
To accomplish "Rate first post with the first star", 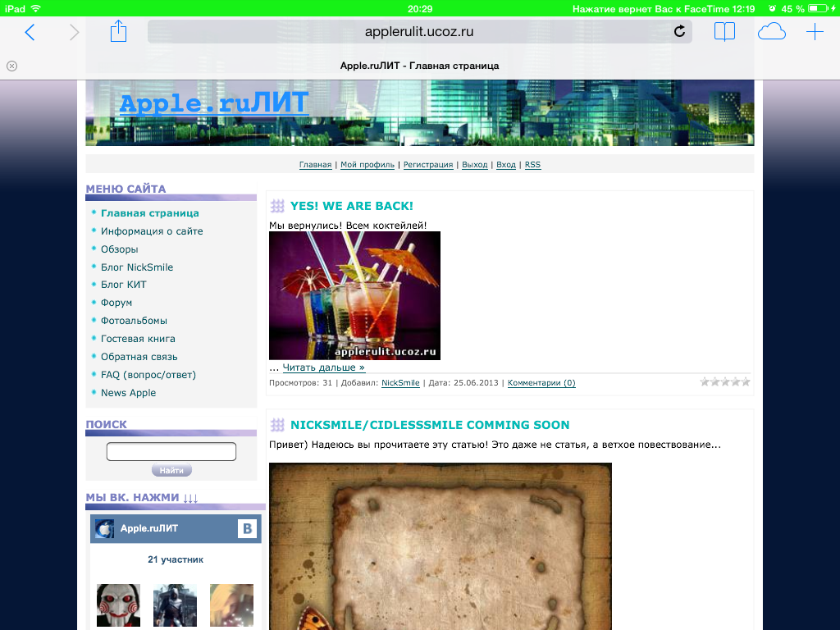I will [x=705, y=382].
